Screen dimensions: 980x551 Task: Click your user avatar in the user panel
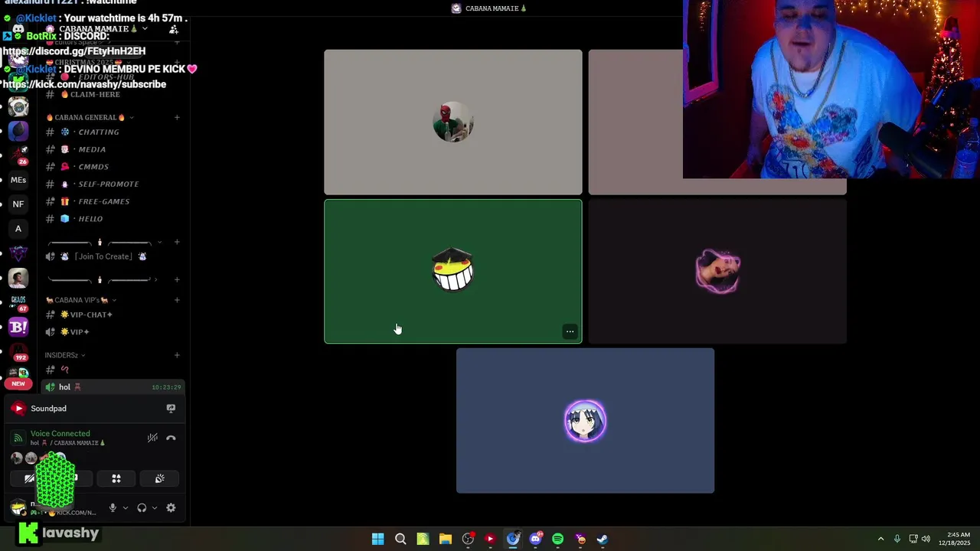coord(18,507)
